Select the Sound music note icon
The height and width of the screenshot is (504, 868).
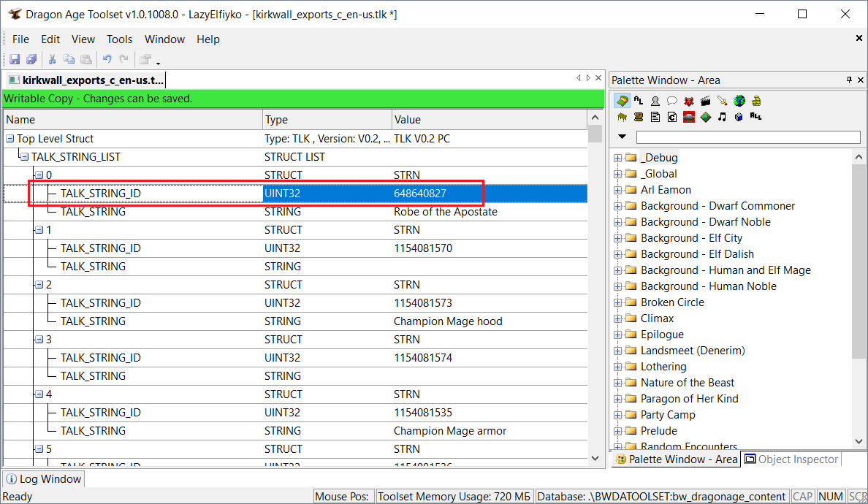point(723,117)
